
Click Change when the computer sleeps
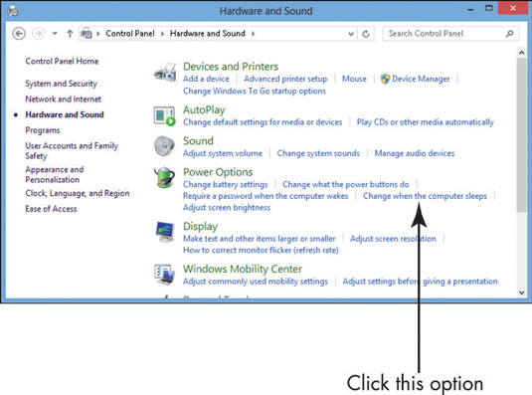point(425,196)
